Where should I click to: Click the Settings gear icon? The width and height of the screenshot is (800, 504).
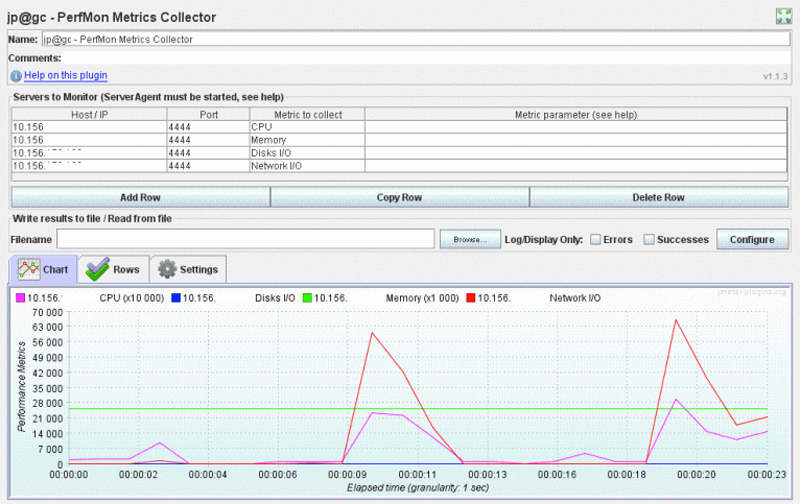(167, 269)
